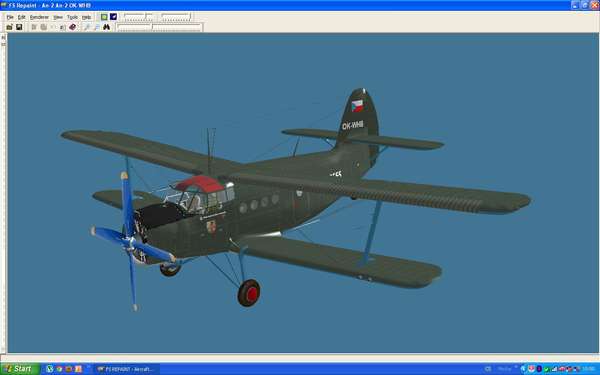600x375 pixels.
Task: Open the Renderer menu
Action: (x=39, y=17)
